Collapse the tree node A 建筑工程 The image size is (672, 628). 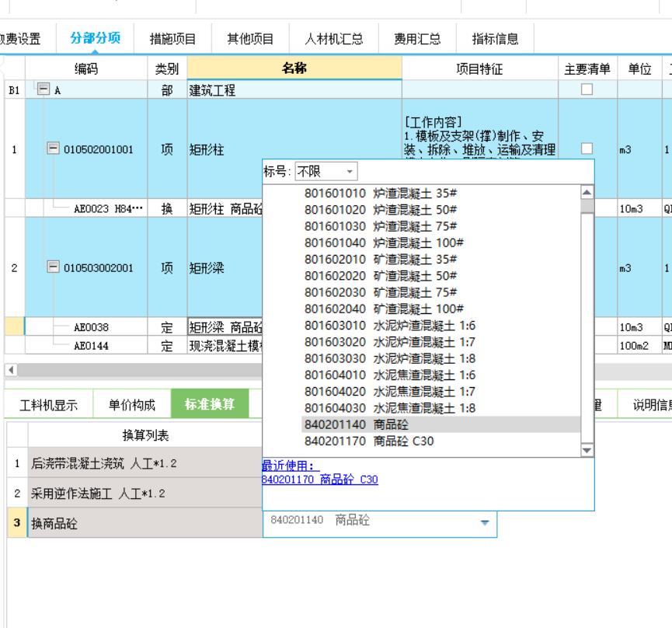pyautogui.click(x=44, y=89)
